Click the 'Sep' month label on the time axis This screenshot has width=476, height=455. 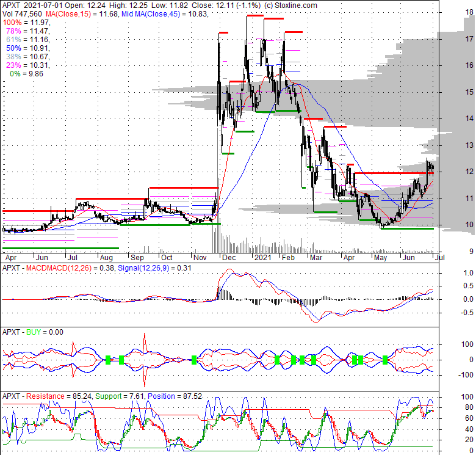click(x=137, y=258)
